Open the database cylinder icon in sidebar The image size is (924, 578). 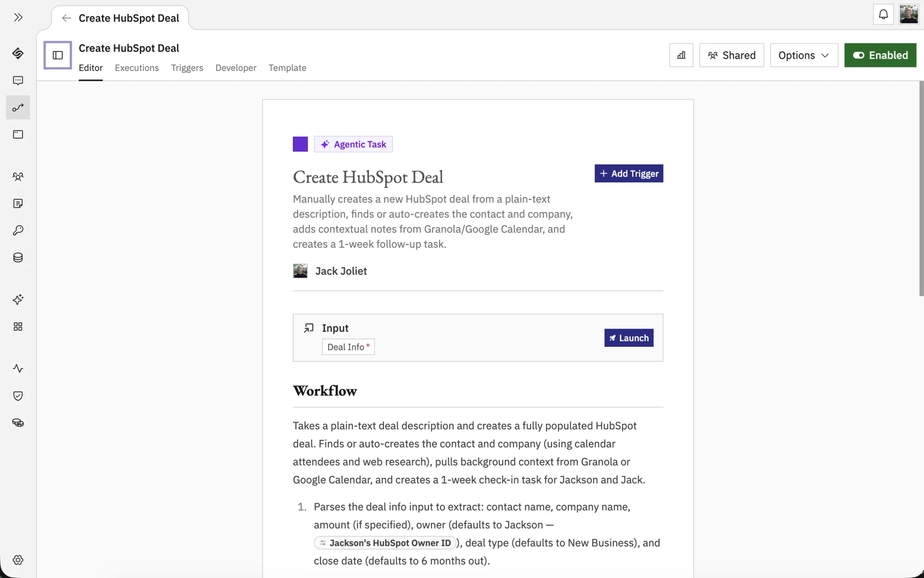[x=18, y=257]
